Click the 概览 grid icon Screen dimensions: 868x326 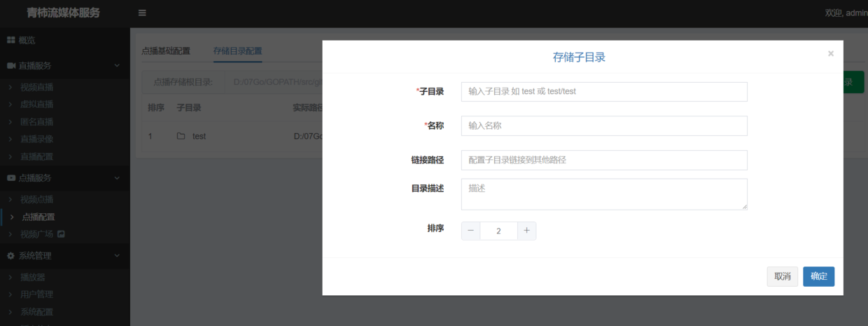tap(10, 40)
